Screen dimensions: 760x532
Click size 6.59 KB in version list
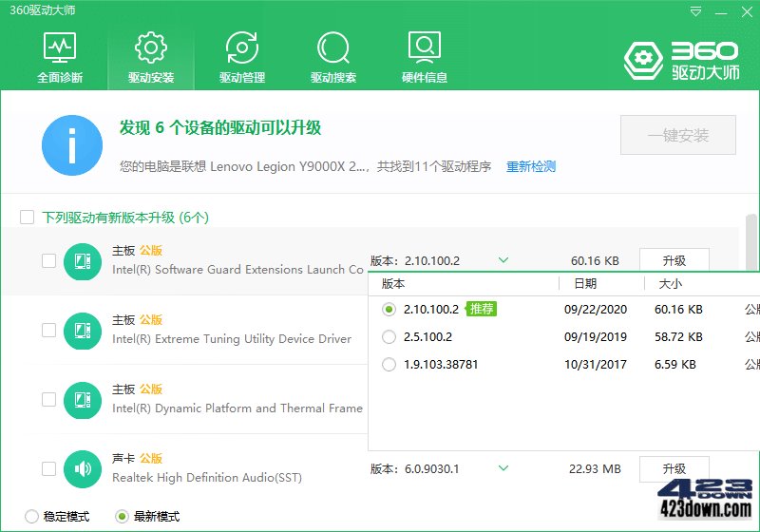click(x=674, y=365)
